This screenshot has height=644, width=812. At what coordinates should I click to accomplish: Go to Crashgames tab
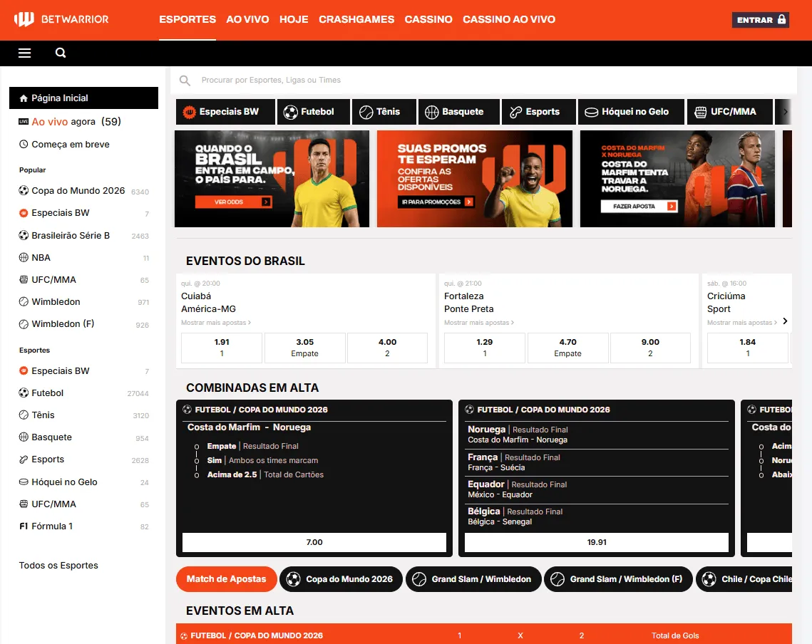pos(356,20)
